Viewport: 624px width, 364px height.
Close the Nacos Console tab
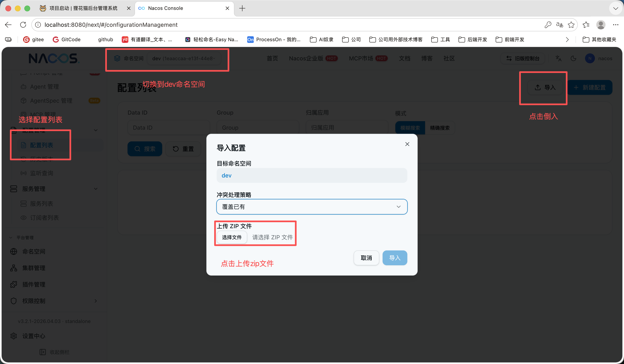coord(227,8)
